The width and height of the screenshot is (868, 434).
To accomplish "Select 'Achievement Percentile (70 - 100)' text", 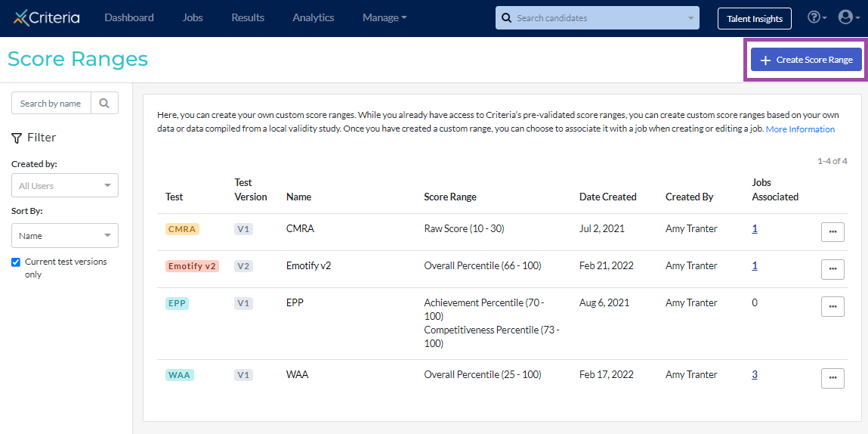I will (x=484, y=309).
